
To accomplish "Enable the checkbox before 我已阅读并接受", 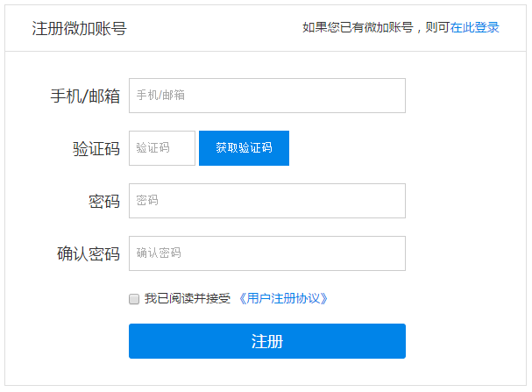I will coord(134,299).
